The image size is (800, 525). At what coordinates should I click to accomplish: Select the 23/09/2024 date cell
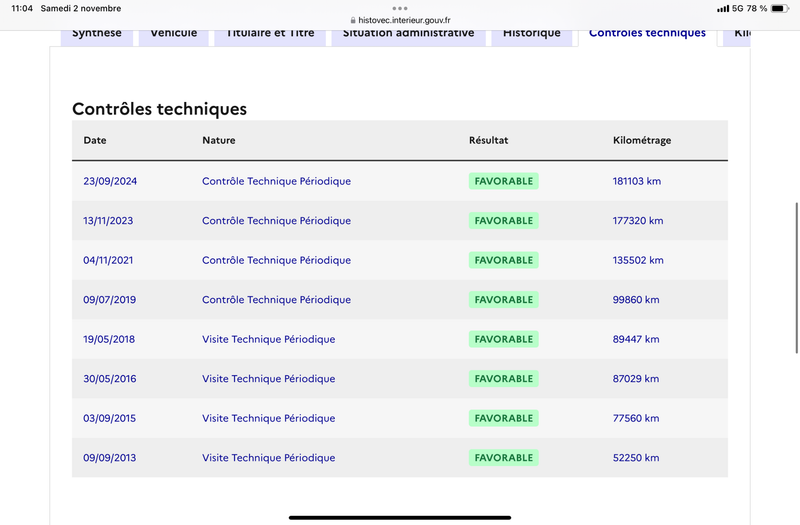click(x=110, y=181)
